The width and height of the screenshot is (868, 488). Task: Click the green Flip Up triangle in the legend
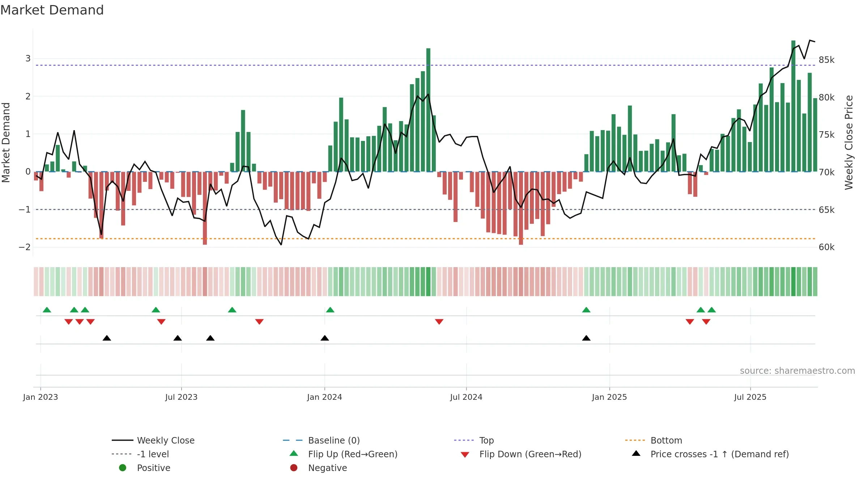coord(294,453)
